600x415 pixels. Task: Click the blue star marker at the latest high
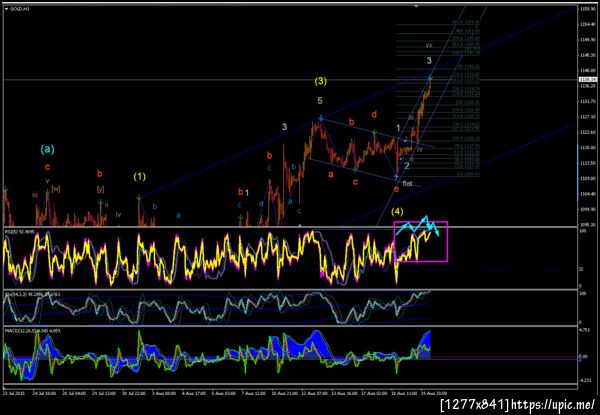point(430,78)
